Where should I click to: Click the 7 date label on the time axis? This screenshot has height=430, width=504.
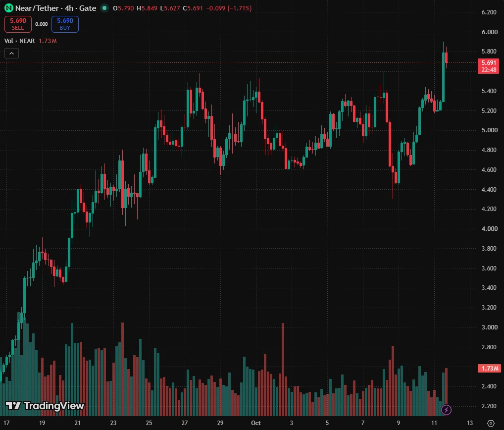363,423
